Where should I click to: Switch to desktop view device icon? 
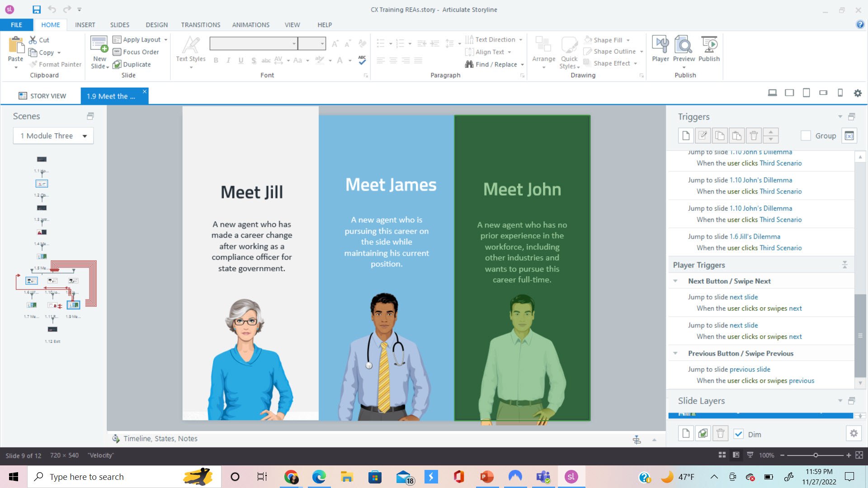[x=772, y=93]
